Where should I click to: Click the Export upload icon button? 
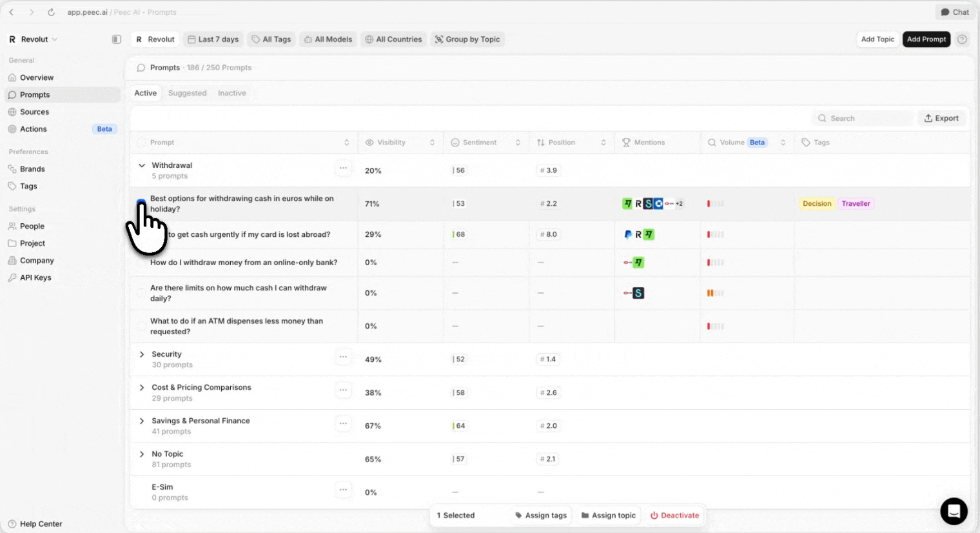(x=941, y=118)
